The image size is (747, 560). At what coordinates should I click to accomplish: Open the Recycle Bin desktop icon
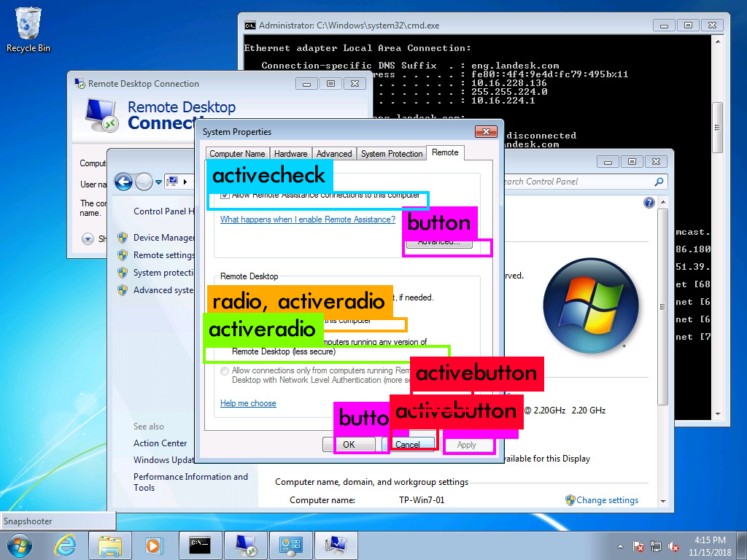click(x=28, y=29)
